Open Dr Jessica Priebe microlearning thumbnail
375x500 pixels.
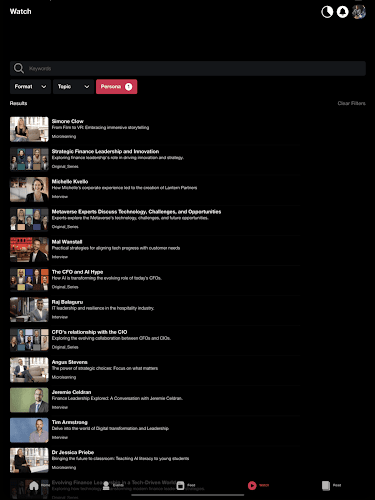(29, 460)
